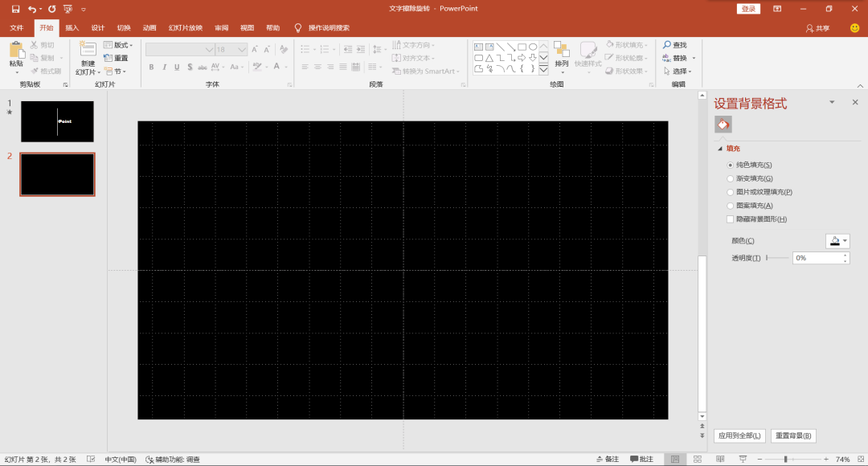Switch to the Transitions (切换) tab
This screenshot has width=868, height=466.
point(124,28)
